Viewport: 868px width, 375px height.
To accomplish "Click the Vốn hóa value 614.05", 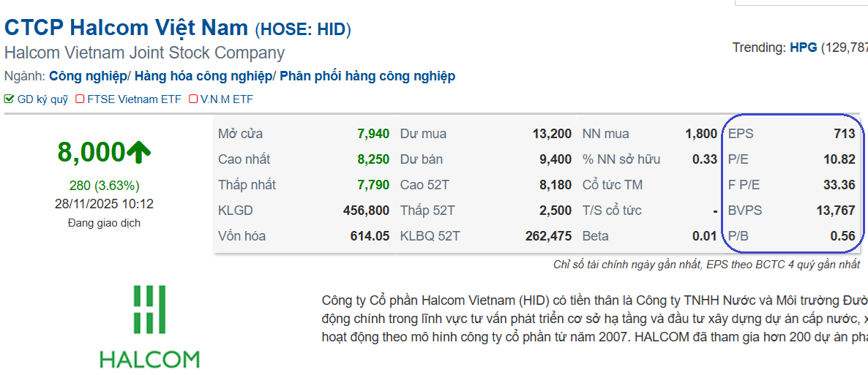I will [x=370, y=236].
